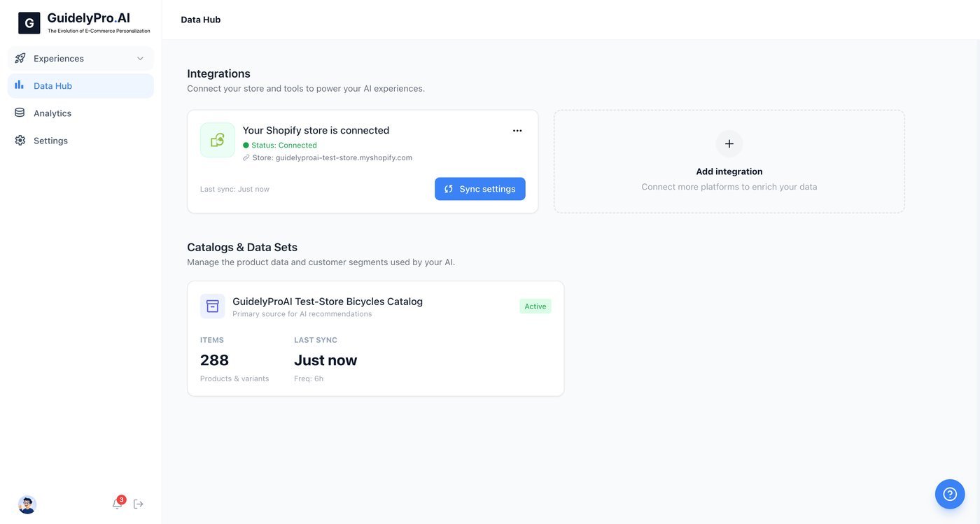This screenshot has width=980, height=524.
Task: Click the Add integration card
Action: coord(729,162)
